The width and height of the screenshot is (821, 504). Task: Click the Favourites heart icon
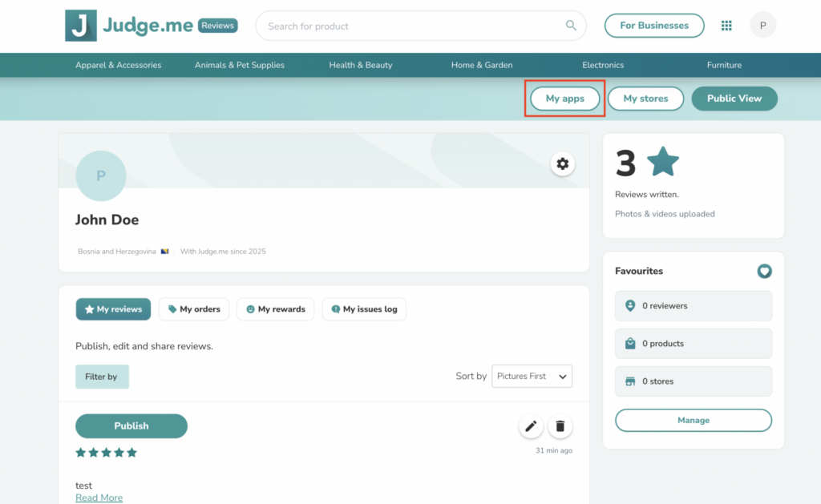coord(764,272)
